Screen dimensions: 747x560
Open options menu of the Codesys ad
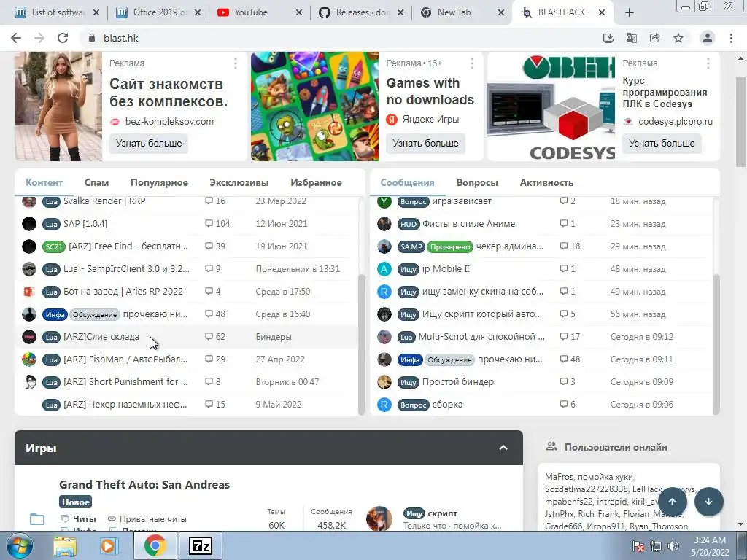[x=708, y=63]
